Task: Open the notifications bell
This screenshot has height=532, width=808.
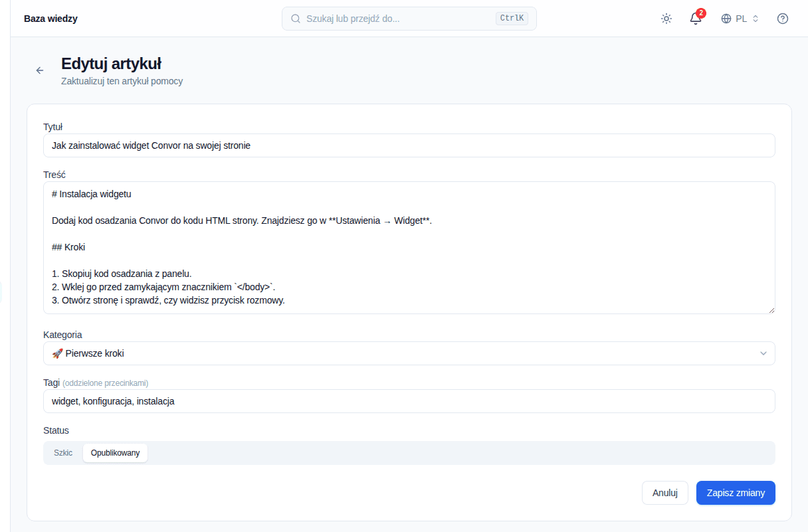Action: click(696, 19)
